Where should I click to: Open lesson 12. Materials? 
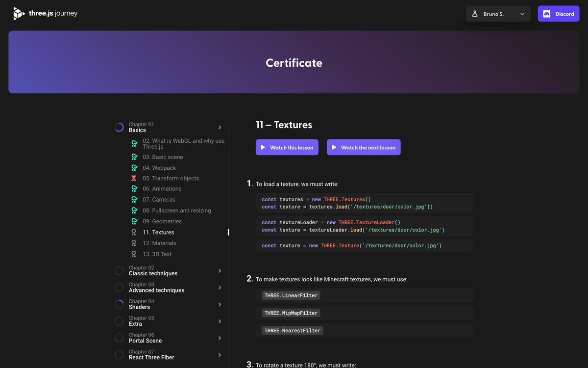[159, 243]
